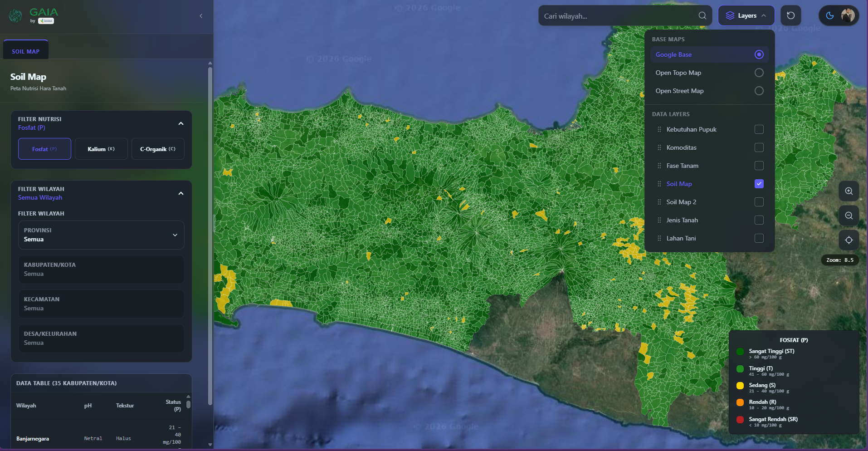The image size is (868, 451).
Task: Uncheck the Soil Map layer
Action: pos(759,184)
